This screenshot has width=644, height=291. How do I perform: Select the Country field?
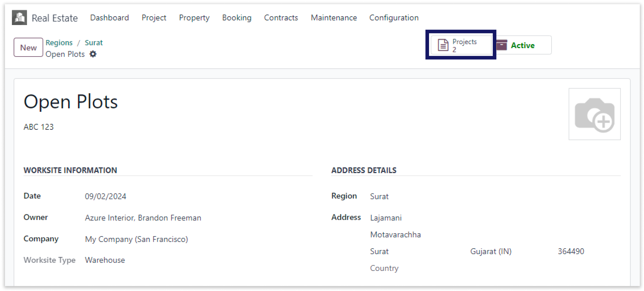coord(384,268)
